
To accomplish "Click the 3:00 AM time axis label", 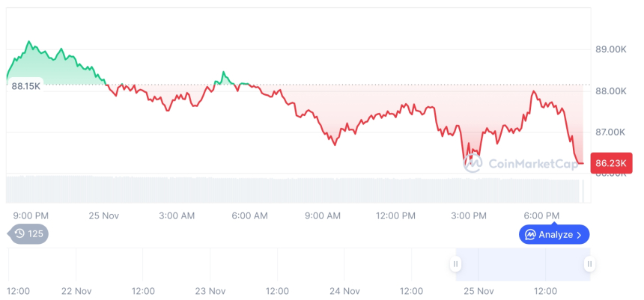I will click(177, 215).
